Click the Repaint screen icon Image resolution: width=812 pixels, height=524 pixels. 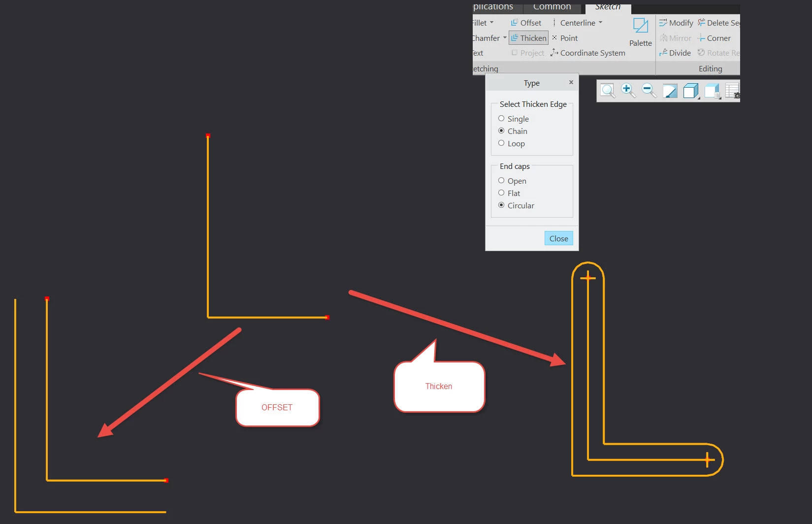click(x=670, y=91)
